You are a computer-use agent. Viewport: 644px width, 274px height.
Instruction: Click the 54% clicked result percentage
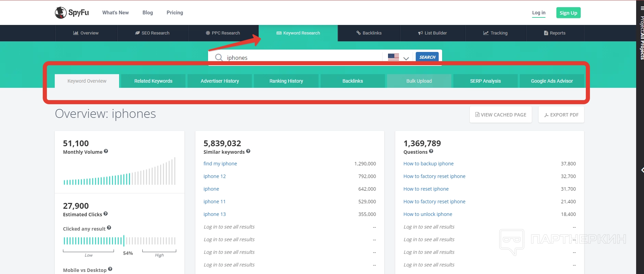click(128, 253)
